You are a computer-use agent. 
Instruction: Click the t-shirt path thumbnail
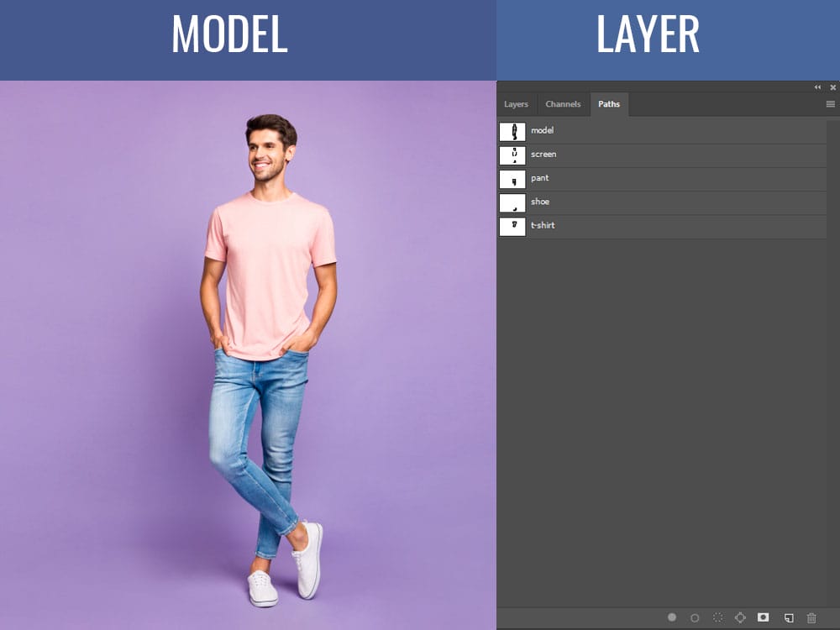click(x=512, y=227)
